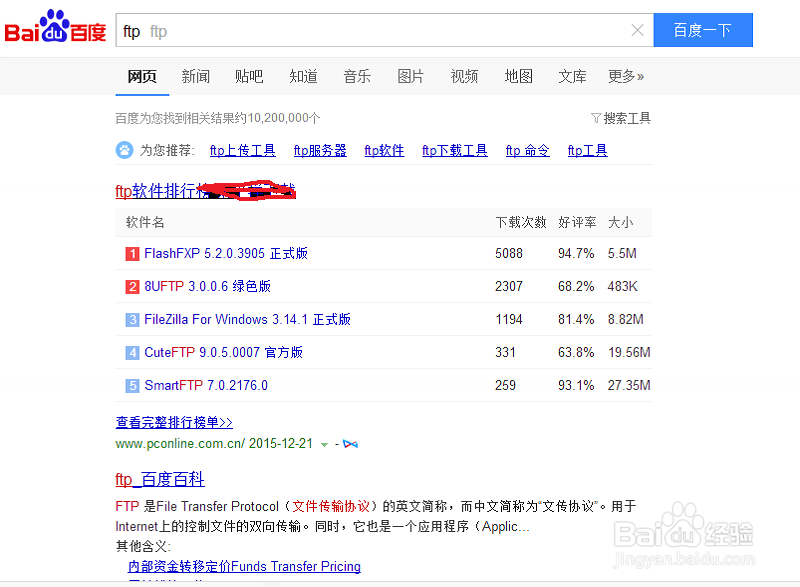Viewport: 800px width, 587px height.
Task: Open FlashFXP 5.2.0.3905 正式版 link
Action: tap(226, 253)
